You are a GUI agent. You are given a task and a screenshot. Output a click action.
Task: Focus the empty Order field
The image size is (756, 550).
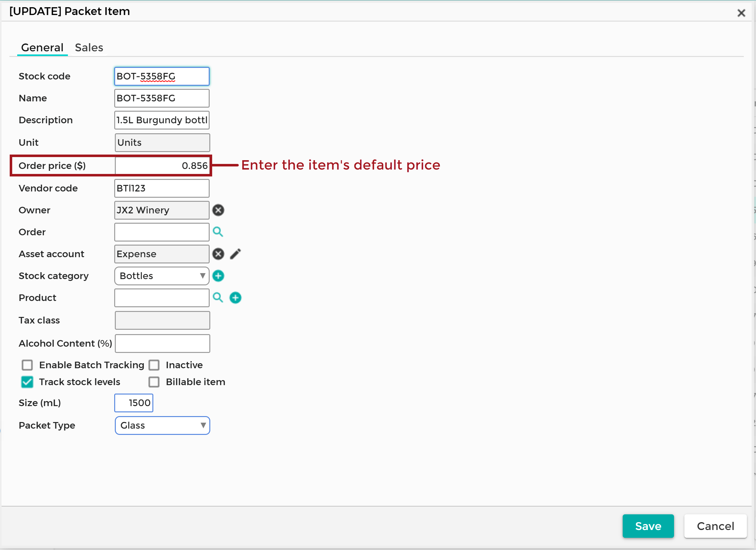pos(162,232)
